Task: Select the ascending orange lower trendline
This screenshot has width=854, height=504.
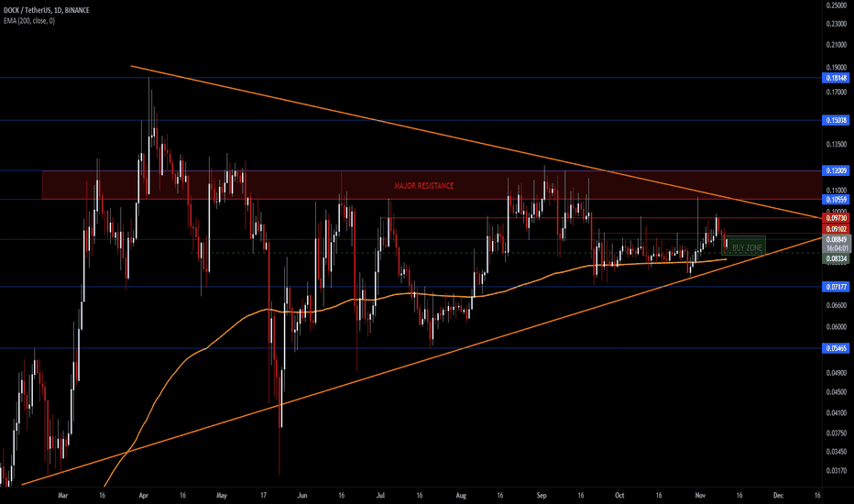Action: click(422, 361)
